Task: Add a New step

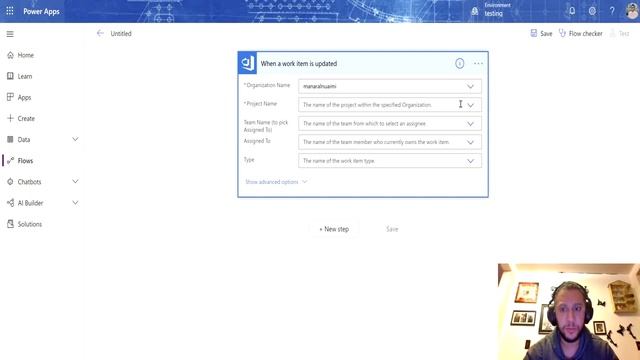Action: coord(334,229)
